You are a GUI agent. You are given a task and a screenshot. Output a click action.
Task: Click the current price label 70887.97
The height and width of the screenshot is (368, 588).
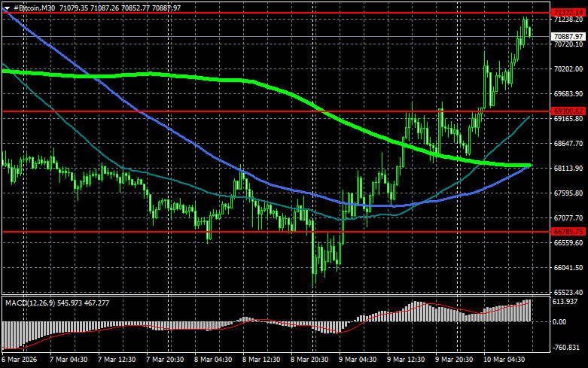click(568, 37)
